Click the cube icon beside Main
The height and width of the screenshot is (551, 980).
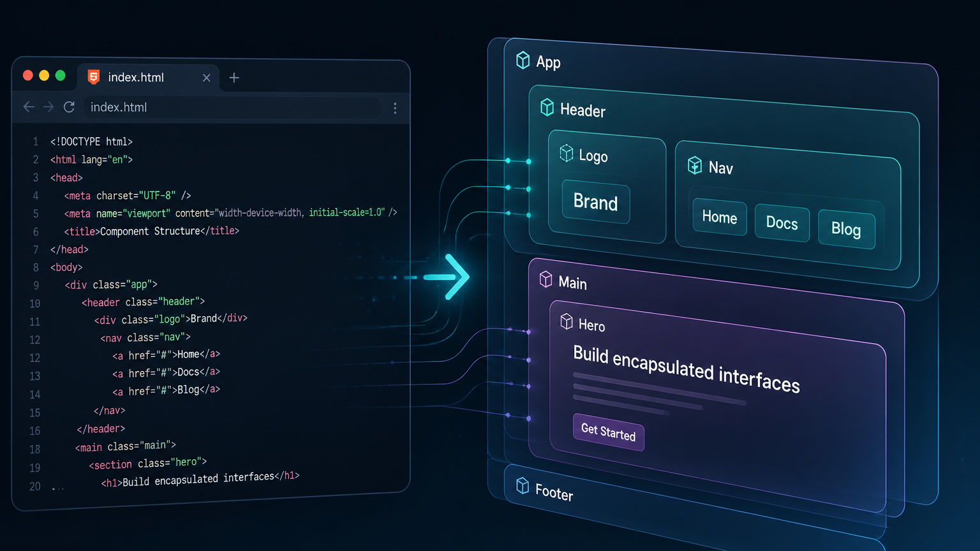coord(546,279)
